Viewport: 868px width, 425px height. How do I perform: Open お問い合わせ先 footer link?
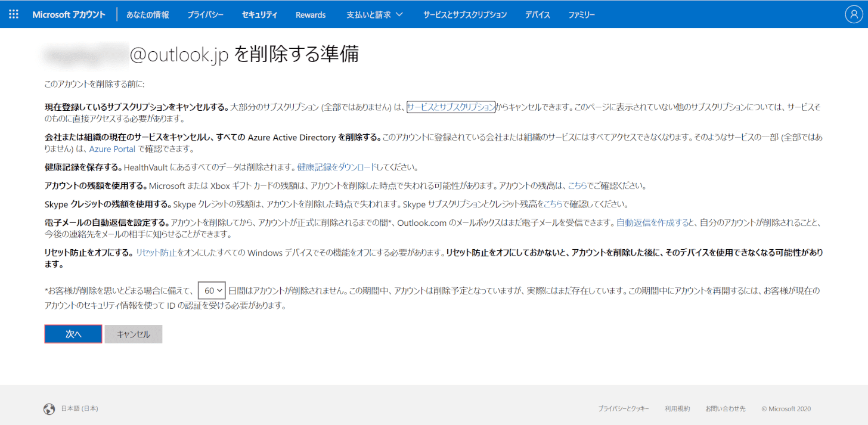(726, 409)
